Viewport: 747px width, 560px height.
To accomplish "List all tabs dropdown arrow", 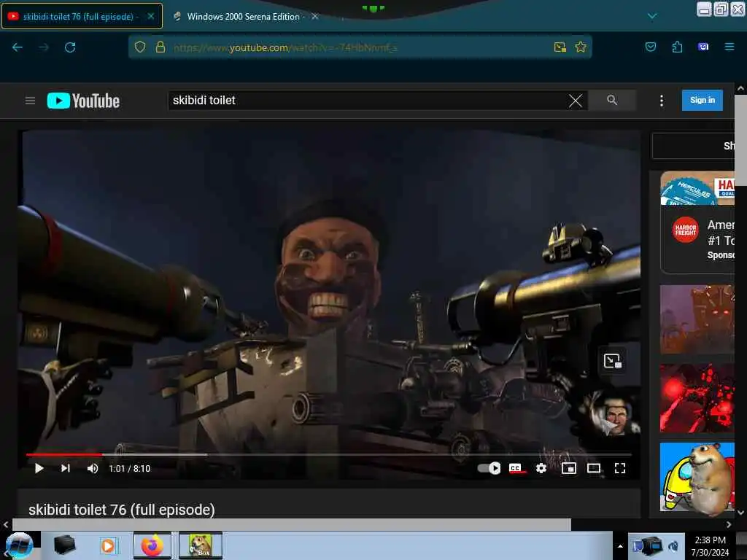I will click(x=652, y=16).
